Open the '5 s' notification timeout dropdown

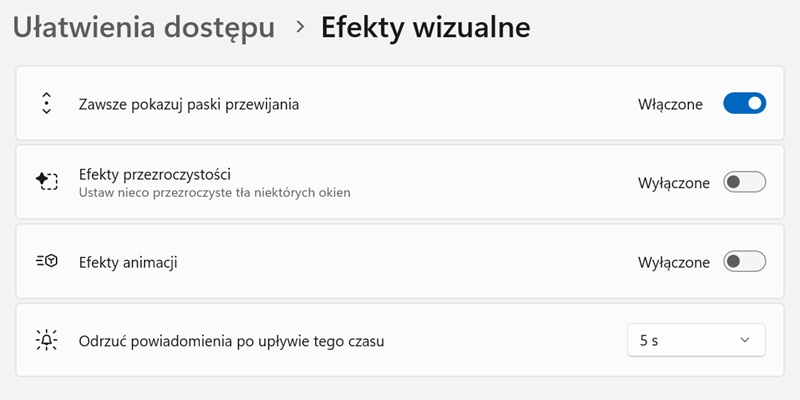(695, 340)
